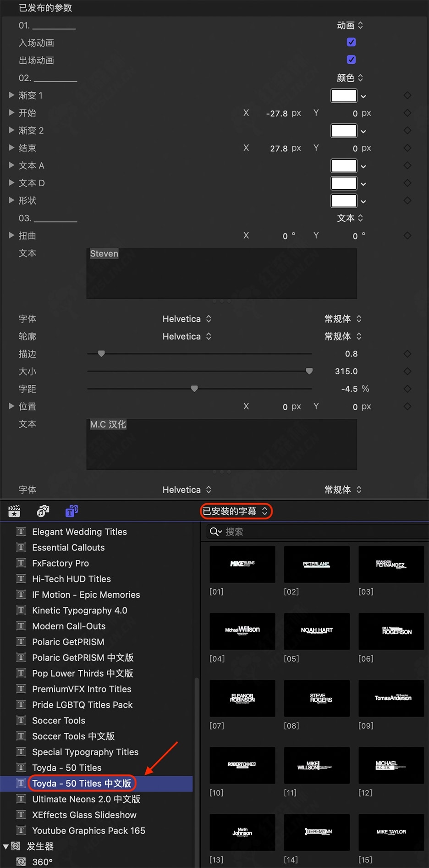Expand the 渐变 1 disclosure triangle

click(x=11, y=95)
